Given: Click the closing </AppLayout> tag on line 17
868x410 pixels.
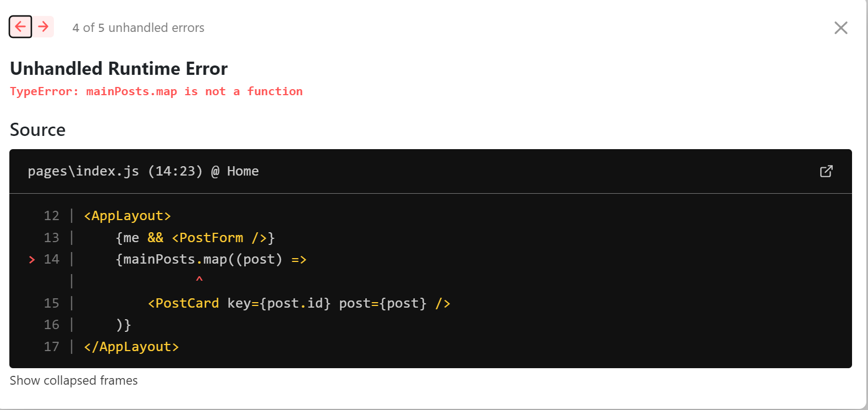Looking at the screenshot, I should coord(131,347).
